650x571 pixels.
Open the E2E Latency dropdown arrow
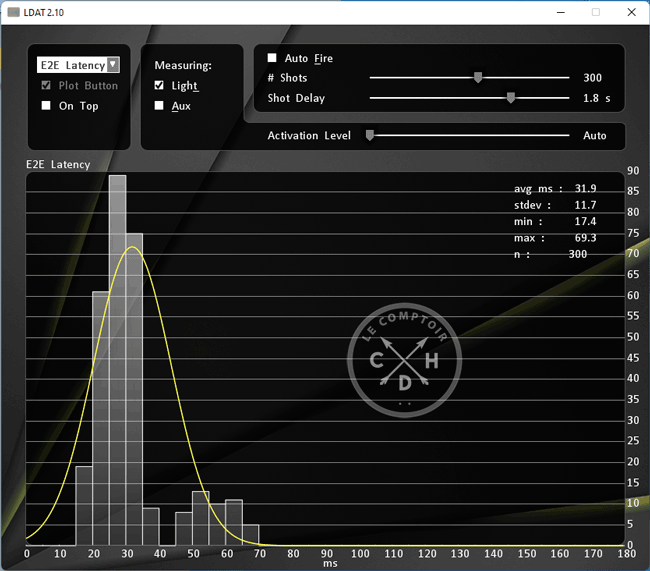(x=113, y=65)
